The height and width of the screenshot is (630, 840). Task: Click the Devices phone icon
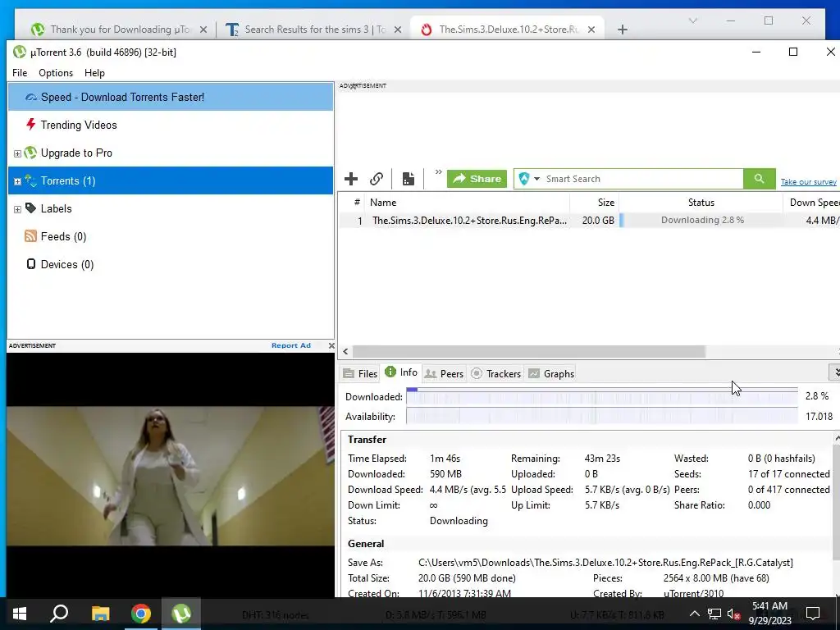tap(31, 263)
